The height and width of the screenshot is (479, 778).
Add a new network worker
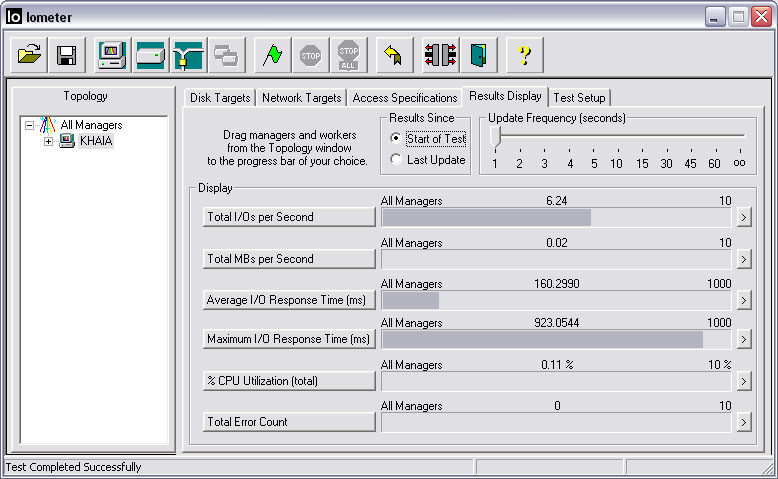click(188, 55)
